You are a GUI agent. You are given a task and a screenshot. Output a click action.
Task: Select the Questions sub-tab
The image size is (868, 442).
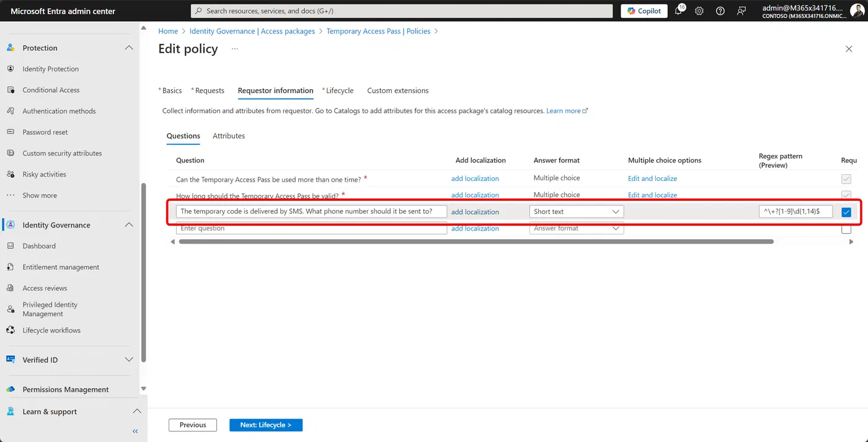point(184,136)
